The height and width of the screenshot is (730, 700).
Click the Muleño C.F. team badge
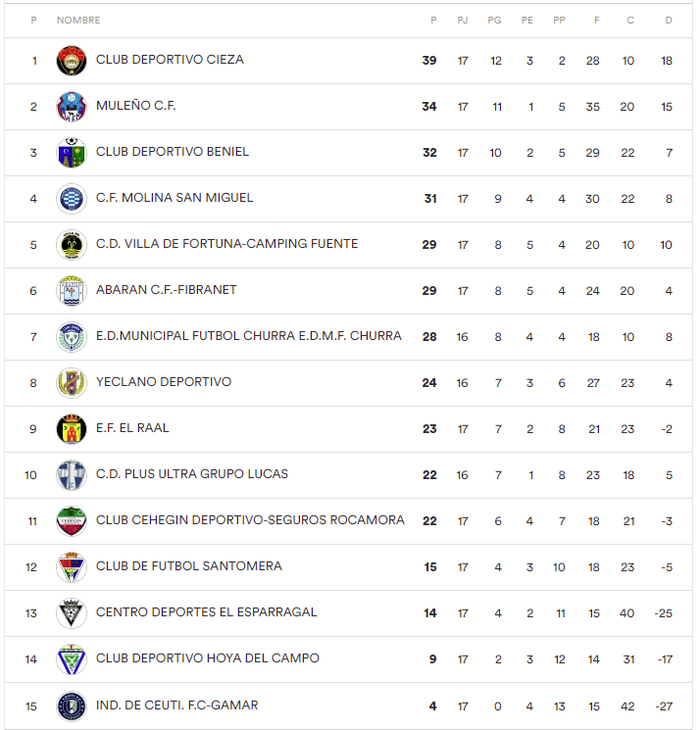(72, 107)
